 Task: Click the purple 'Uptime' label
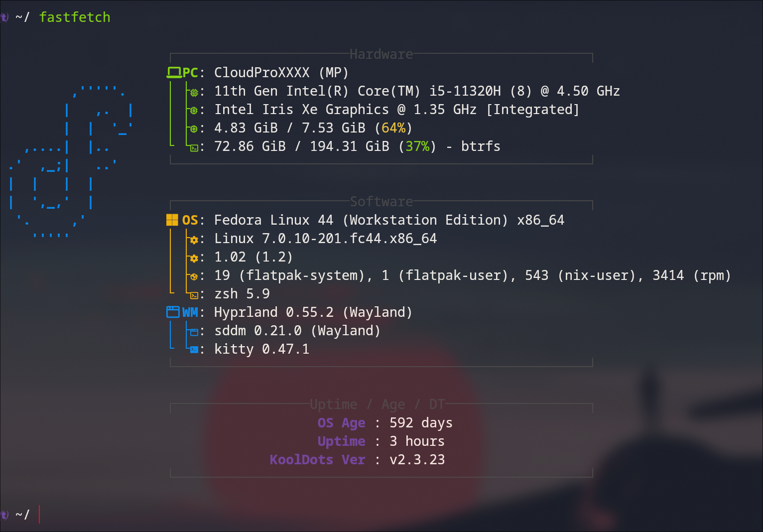[341, 441]
